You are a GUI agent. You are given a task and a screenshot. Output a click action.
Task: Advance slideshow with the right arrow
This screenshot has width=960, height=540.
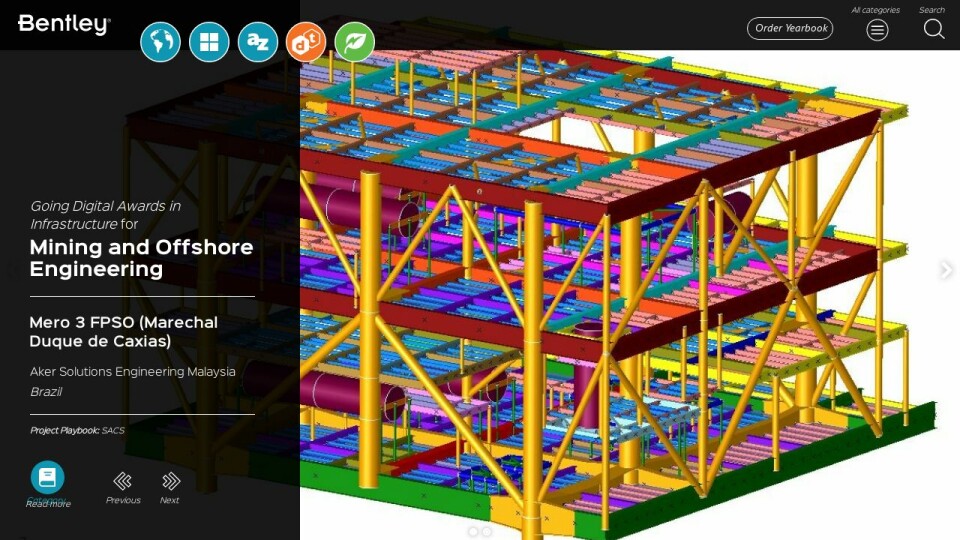coord(947,270)
